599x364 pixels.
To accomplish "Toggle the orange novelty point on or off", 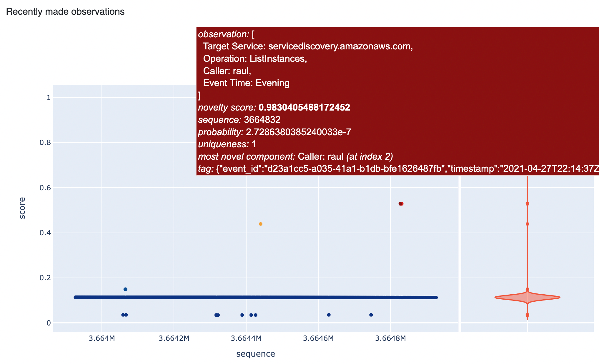I will point(260,224).
